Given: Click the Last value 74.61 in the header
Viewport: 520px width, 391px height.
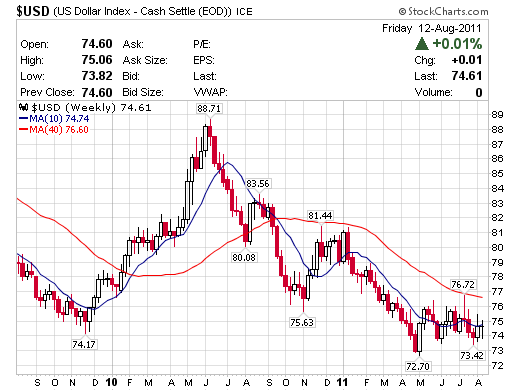Looking at the screenshot, I should (x=467, y=76).
